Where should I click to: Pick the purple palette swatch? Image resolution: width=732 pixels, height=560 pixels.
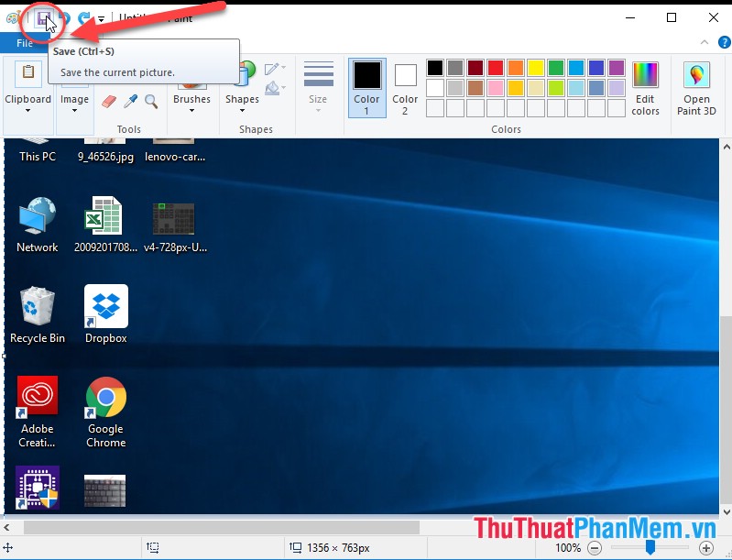point(617,68)
